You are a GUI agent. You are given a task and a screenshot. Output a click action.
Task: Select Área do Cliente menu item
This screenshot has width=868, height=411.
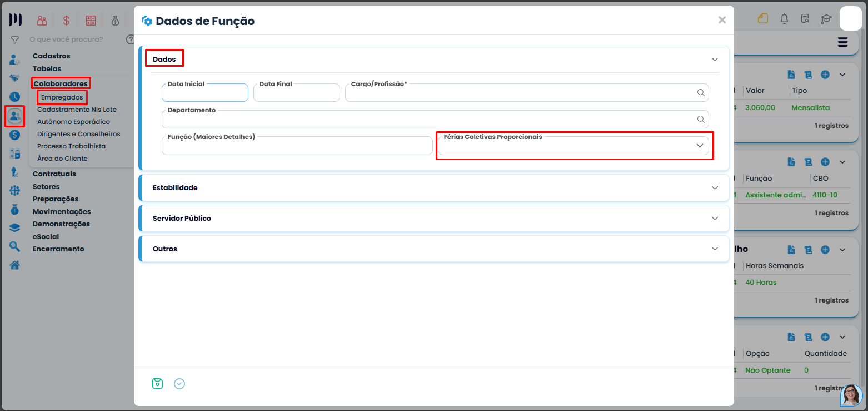tap(62, 159)
